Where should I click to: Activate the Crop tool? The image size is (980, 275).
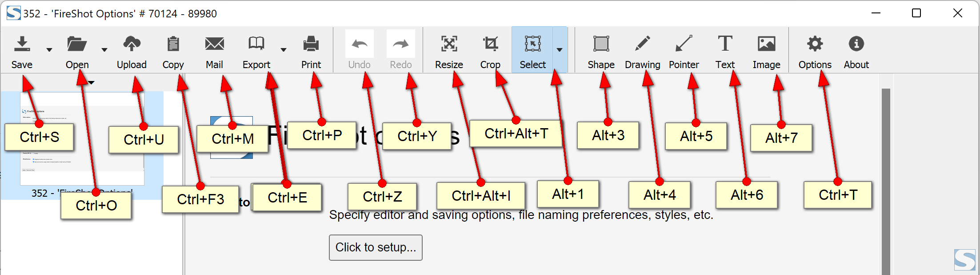click(490, 44)
